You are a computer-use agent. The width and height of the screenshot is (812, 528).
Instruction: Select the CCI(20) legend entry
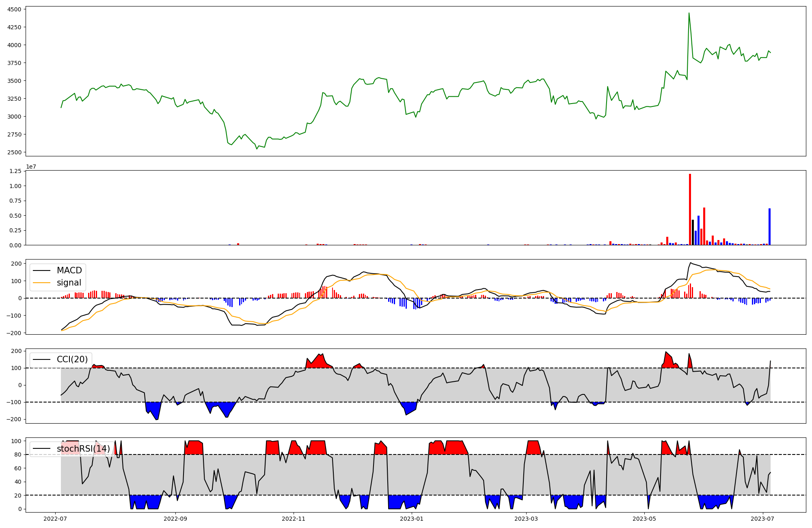pos(72,359)
